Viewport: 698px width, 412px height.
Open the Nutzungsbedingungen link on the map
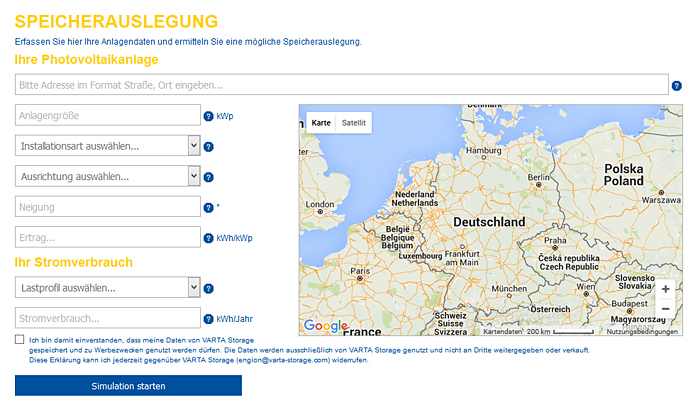click(x=642, y=331)
